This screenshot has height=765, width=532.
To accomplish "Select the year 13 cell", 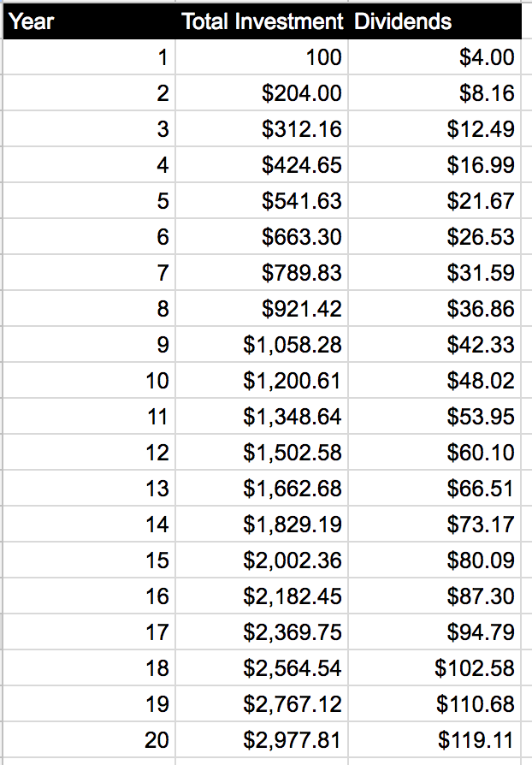I will (89, 488).
